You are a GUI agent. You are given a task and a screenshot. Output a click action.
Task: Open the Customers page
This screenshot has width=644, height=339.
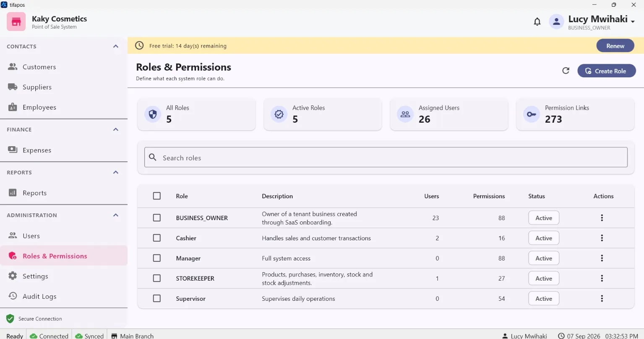64,67
